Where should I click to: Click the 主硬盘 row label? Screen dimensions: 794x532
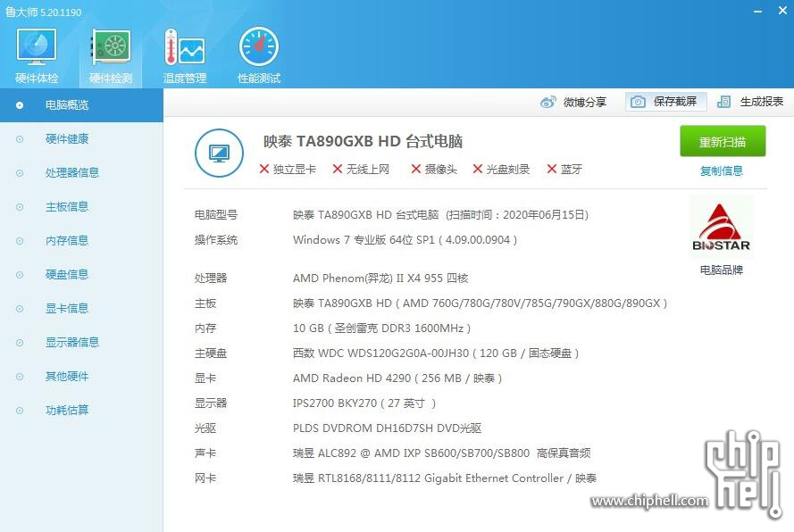(211, 353)
